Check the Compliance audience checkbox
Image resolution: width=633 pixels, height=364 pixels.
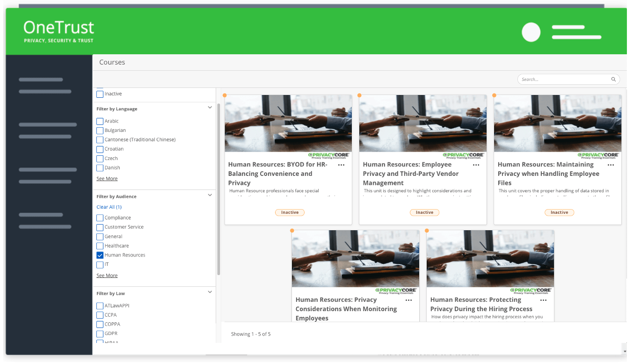(100, 218)
